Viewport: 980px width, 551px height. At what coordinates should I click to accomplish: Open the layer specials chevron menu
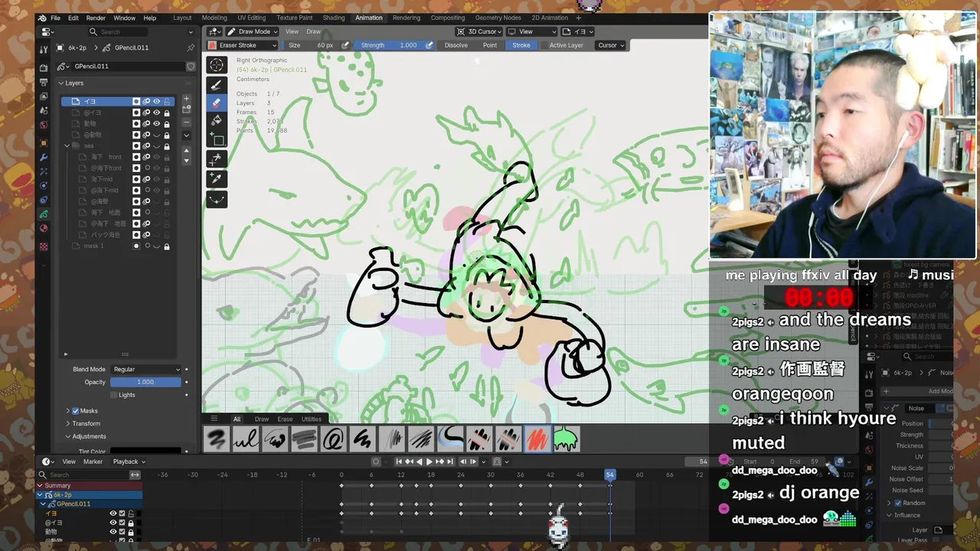click(x=186, y=135)
